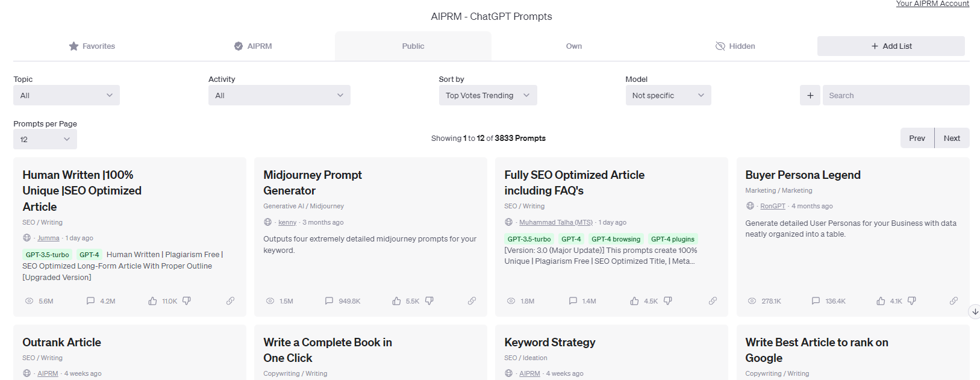Viewport: 980px width, 380px height.
Task: Thumbs down Midjourney Prompt Generator
Action: (429, 301)
